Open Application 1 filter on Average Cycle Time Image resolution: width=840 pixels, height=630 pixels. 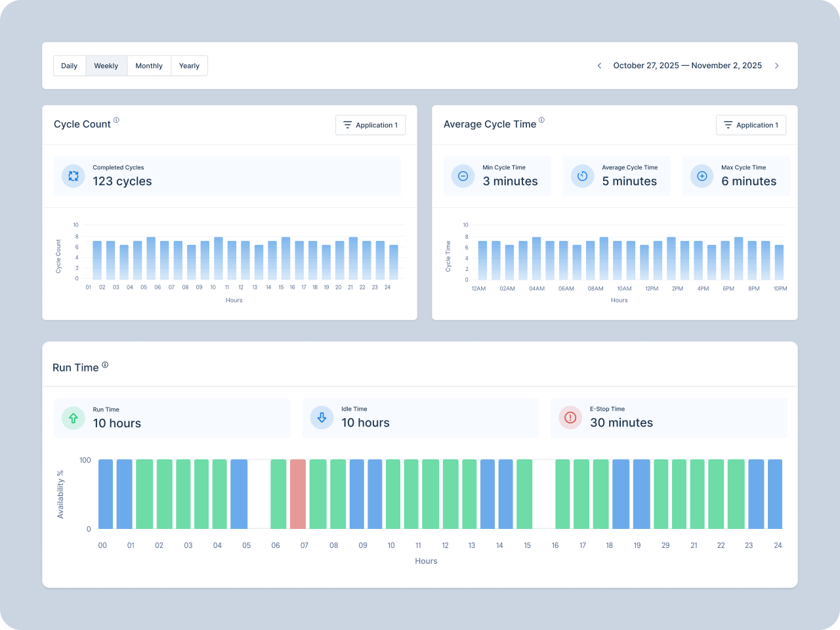coord(751,125)
